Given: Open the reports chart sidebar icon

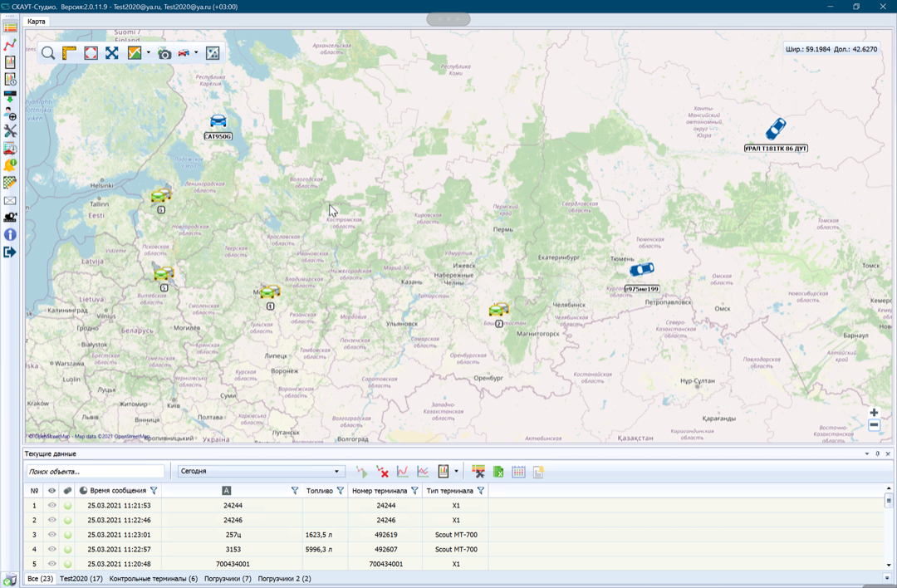Looking at the screenshot, I should pyautogui.click(x=10, y=61).
